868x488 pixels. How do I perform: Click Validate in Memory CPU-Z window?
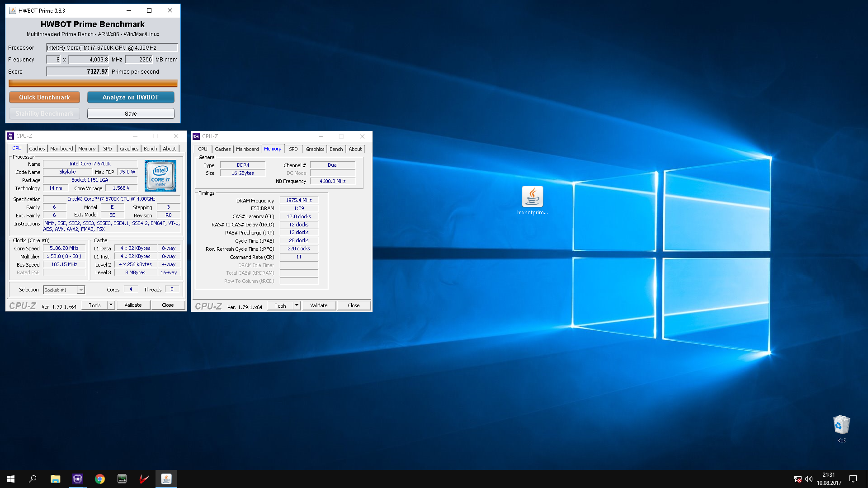pyautogui.click(x=319, y=305)
